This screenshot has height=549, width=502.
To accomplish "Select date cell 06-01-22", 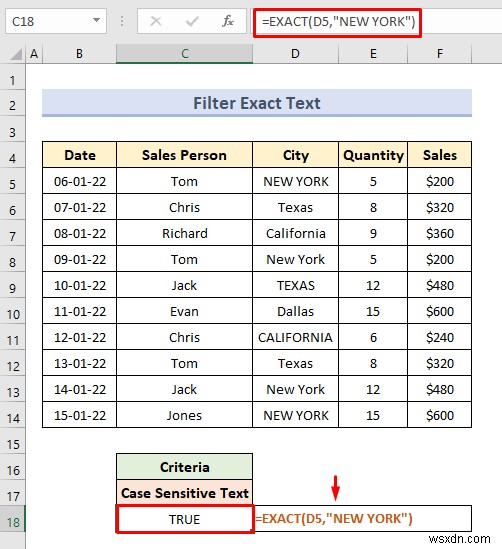I will (x=79, y=181).
